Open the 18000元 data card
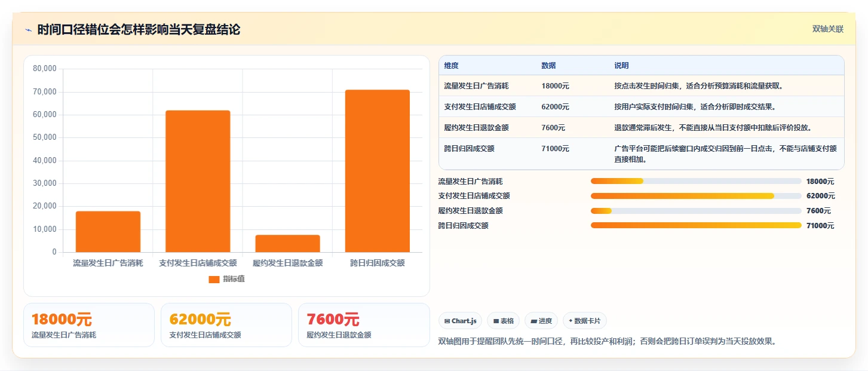 coord(89,325)
